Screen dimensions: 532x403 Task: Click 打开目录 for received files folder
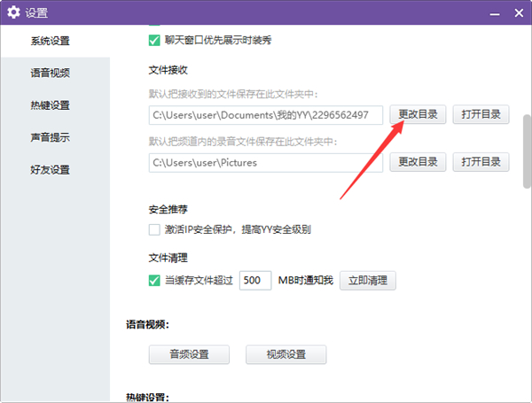(x=481, y=114)
